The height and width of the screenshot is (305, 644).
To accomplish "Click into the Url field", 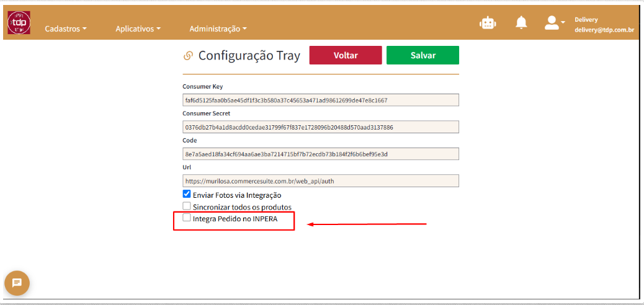I will [x=321, y=181].
